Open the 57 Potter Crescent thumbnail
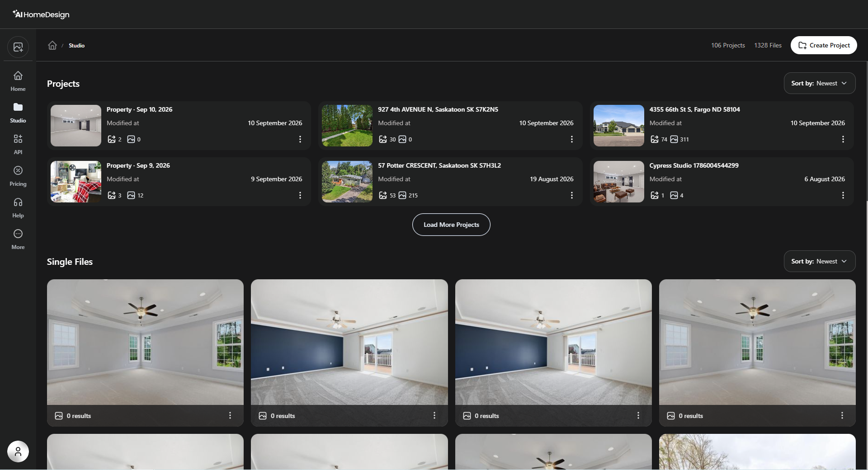 [x=347, y=182]
